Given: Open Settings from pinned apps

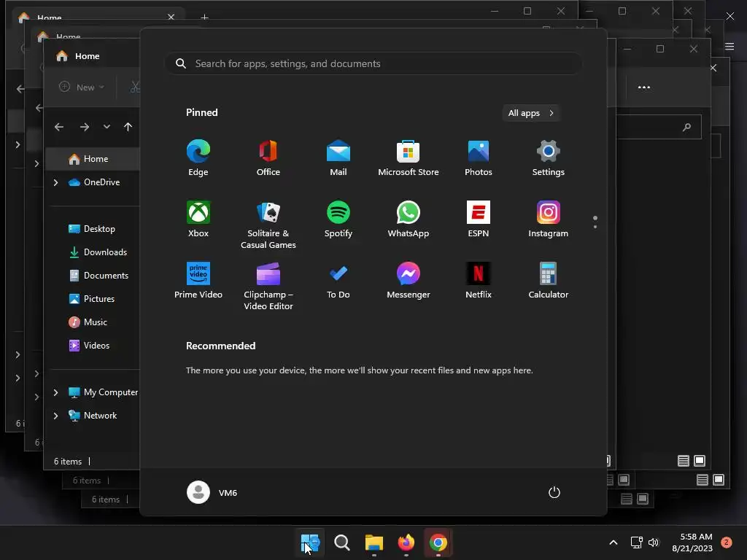Looking at the screenshot, I should (549, 158).
